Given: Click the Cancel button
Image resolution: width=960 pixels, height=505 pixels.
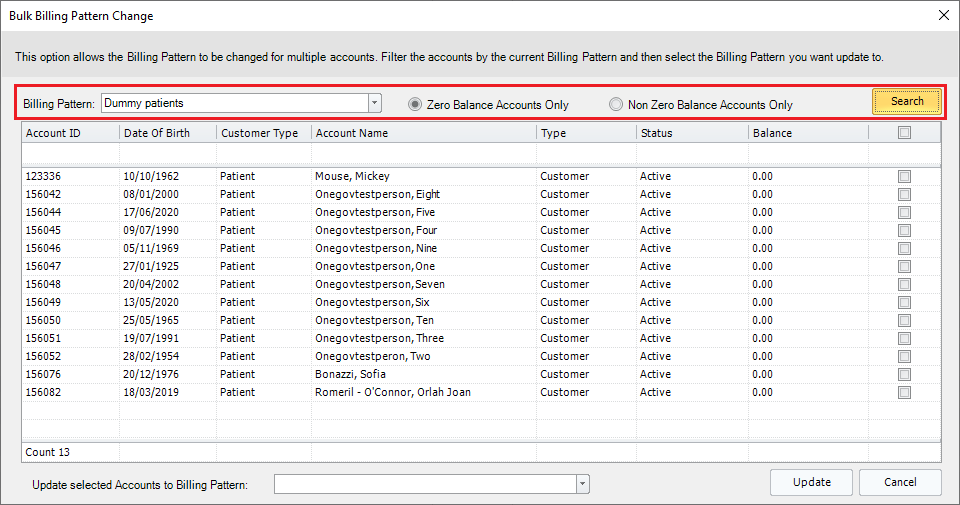Looking at the screenshot, I should 900,482.
